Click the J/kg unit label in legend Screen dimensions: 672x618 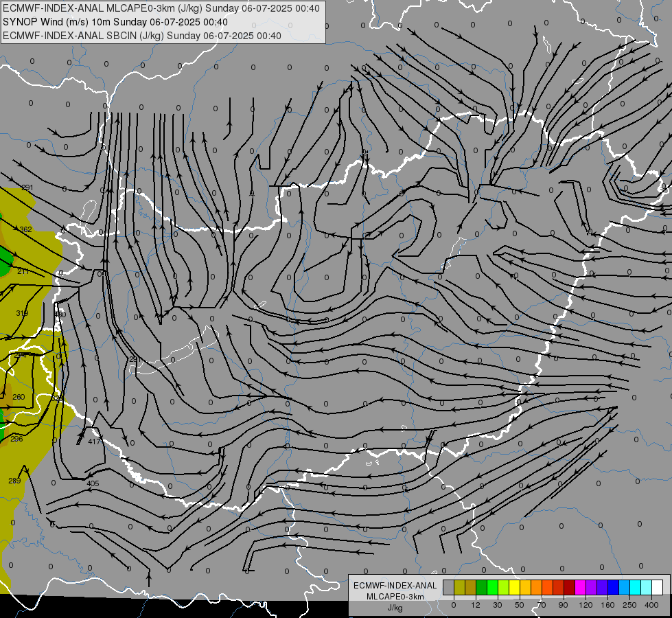(395, 608)
